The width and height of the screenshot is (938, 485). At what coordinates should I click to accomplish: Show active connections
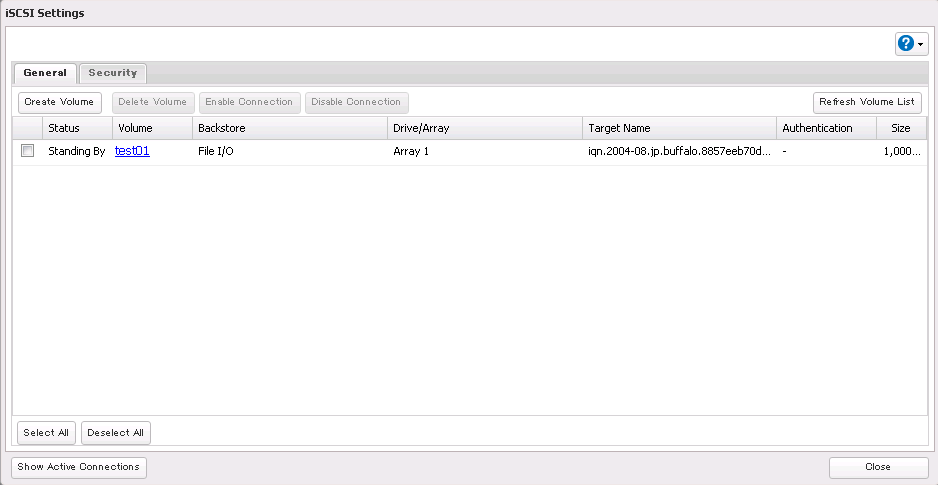point(79,467)
